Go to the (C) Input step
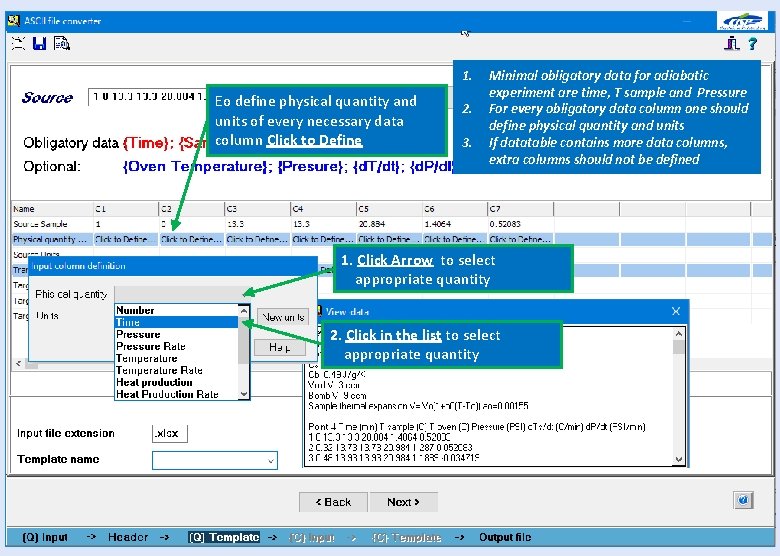 (312, 537)
